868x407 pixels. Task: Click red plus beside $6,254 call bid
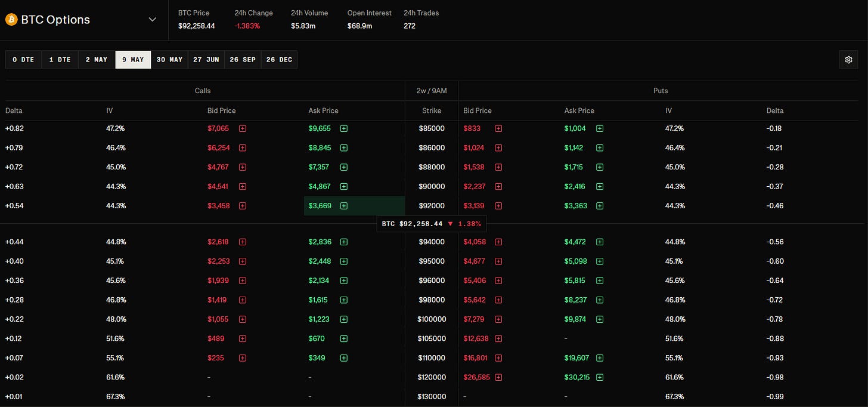243,147
